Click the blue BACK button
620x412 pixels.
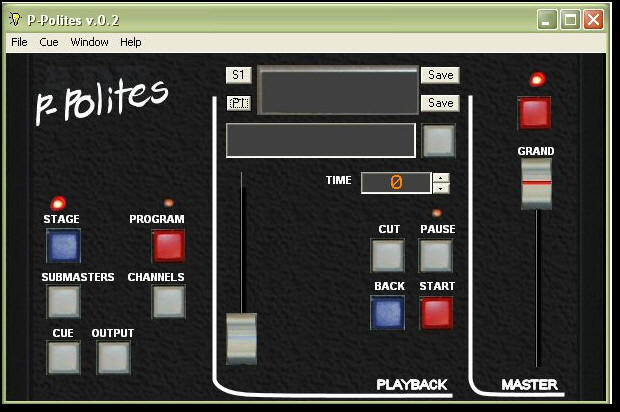click(388, 313)
